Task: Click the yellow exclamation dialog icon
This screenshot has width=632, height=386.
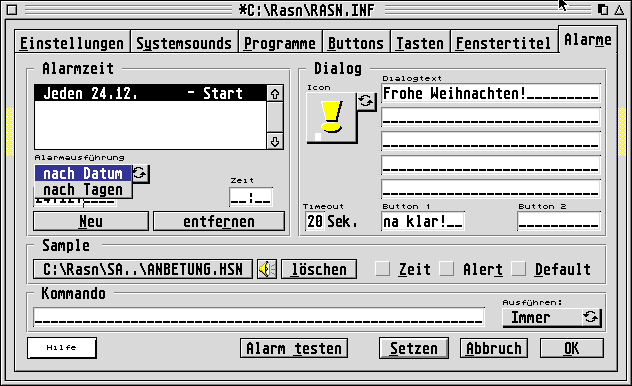Action: click(x=332, y=118)
